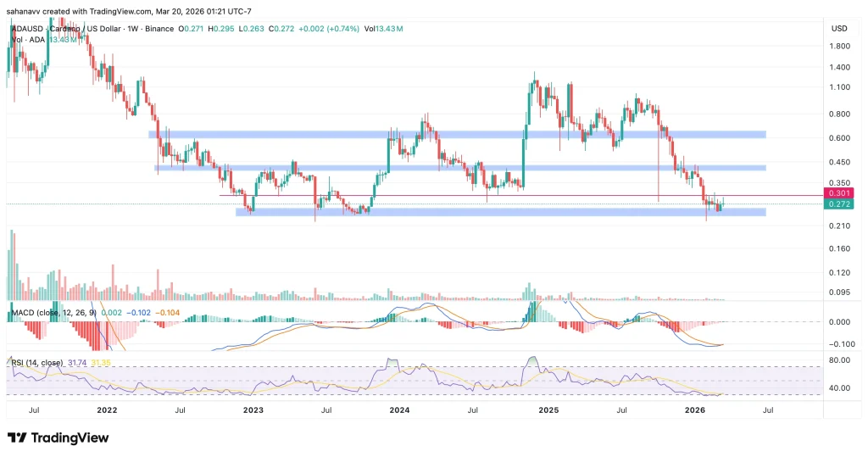The height and width of the screenshot is (457, 868).
Task: Click the 2022 label on time axis
Action: pos(107,410)
